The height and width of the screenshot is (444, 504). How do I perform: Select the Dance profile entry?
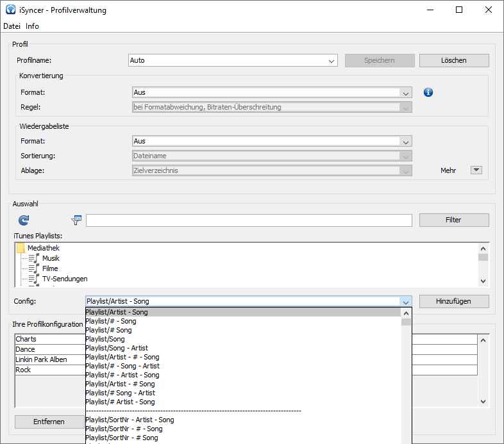[50, 350]
